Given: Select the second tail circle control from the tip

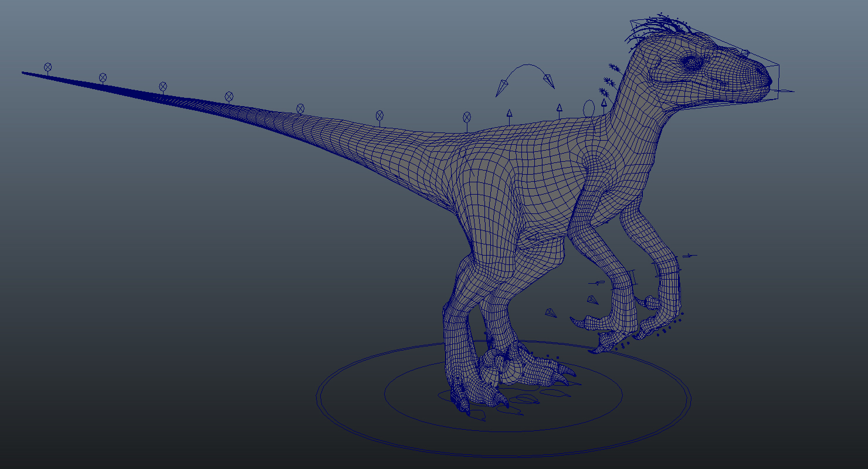Looking at the screenshot, I should coord(103,77).
